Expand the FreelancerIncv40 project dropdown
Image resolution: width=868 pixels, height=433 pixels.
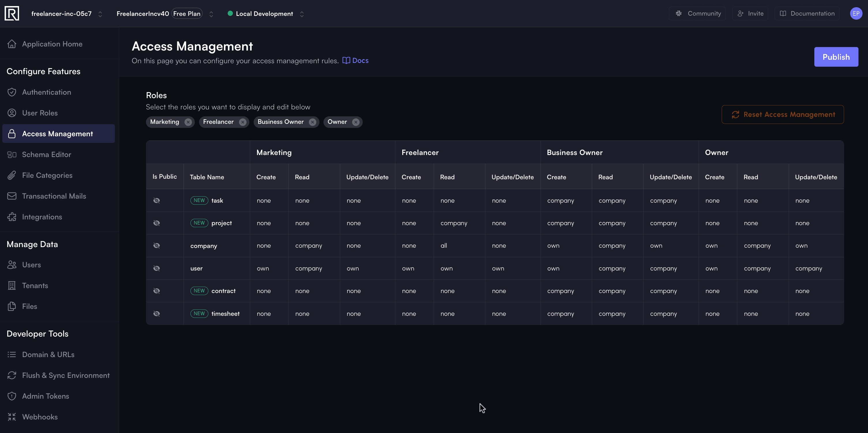coord(210,13)
